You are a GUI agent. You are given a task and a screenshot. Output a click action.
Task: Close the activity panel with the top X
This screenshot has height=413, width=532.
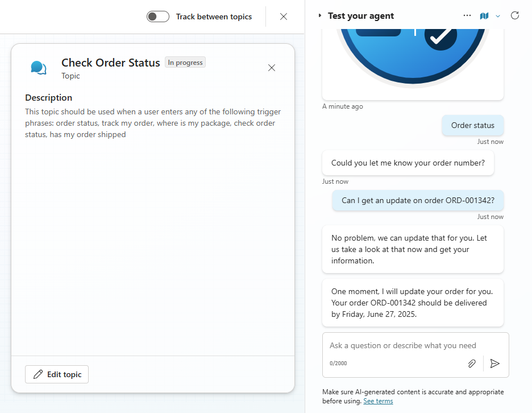(x=284, y=16)
